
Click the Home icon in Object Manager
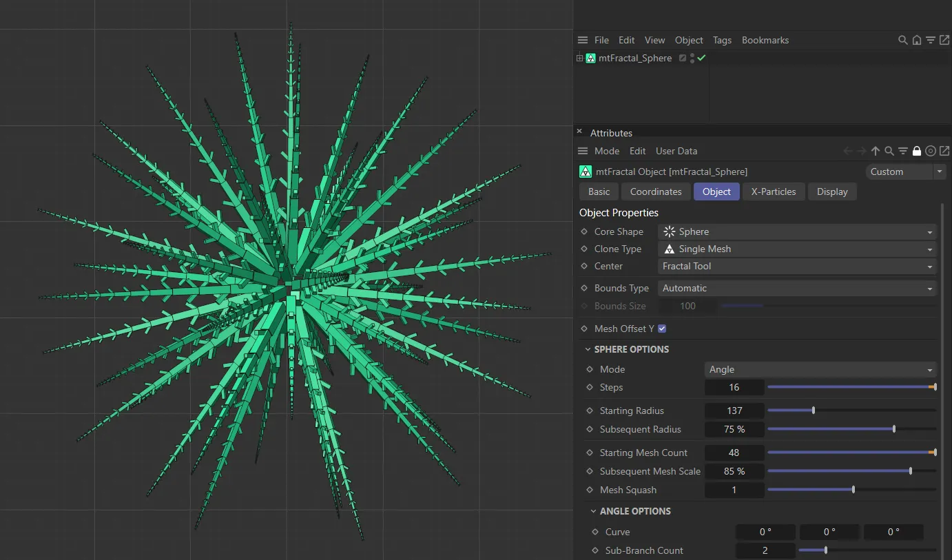[916, 40]
